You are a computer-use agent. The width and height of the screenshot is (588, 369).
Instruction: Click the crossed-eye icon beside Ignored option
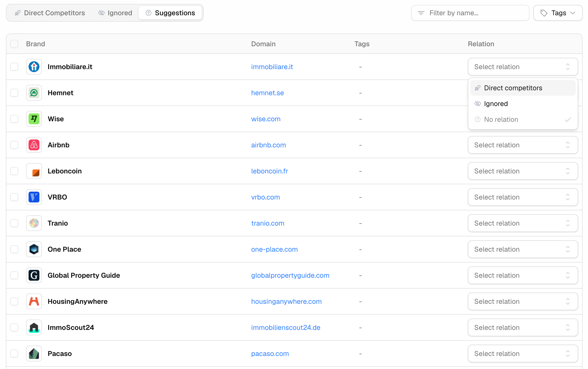[x=477, y=104]
